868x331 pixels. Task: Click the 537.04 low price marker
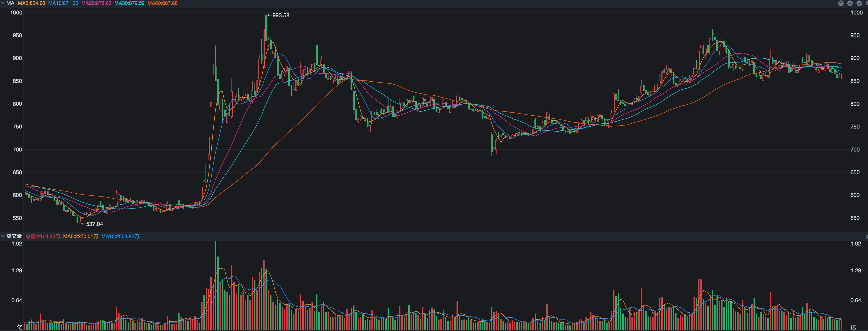92,224
